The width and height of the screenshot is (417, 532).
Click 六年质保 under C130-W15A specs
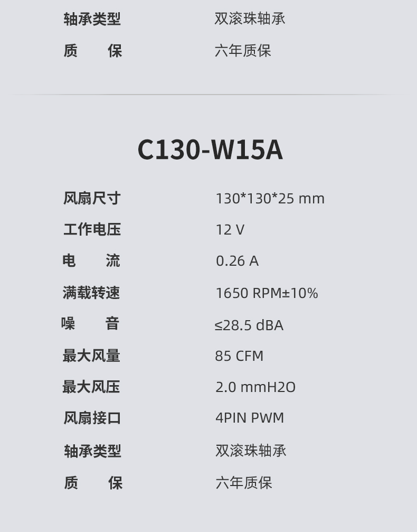pyautogui.click(x=244, y=482)
